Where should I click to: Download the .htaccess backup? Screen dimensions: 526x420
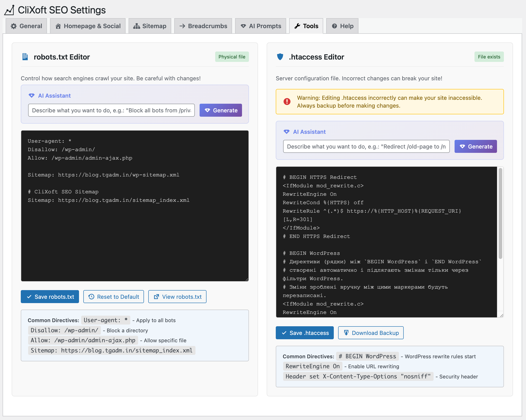[371, 333]
